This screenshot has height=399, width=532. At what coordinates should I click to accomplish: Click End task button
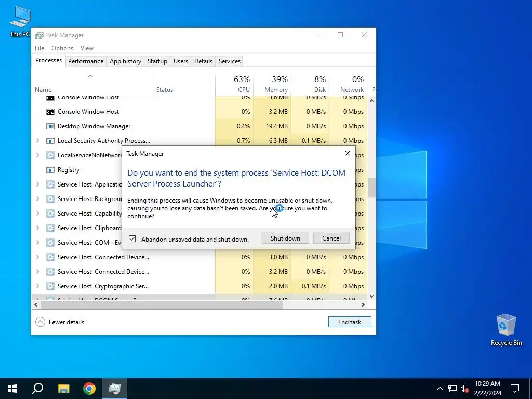(350, 322)
